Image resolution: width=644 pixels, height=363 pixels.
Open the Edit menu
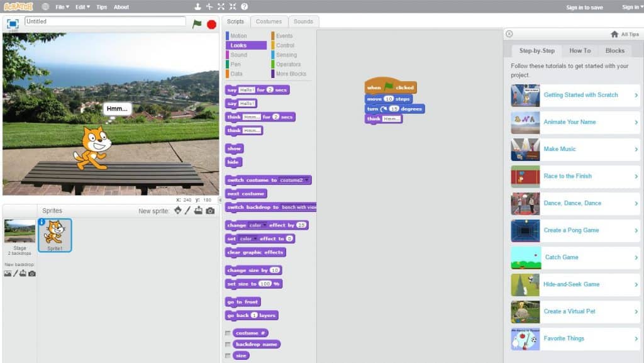coord(82,7)
